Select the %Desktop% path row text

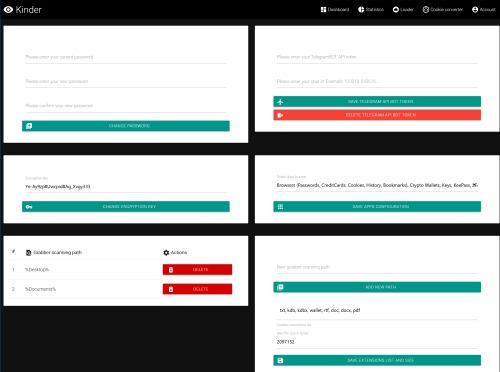point(37,270)
